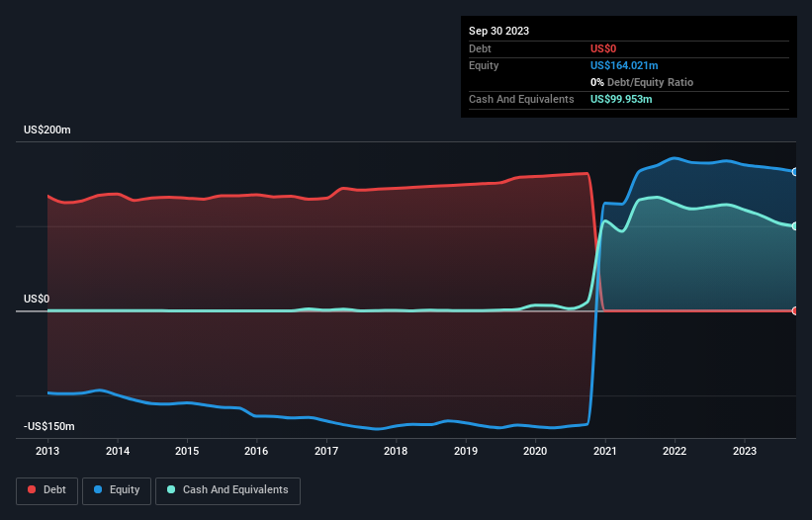Click the -US$150m y-axis label

[49, 426]
